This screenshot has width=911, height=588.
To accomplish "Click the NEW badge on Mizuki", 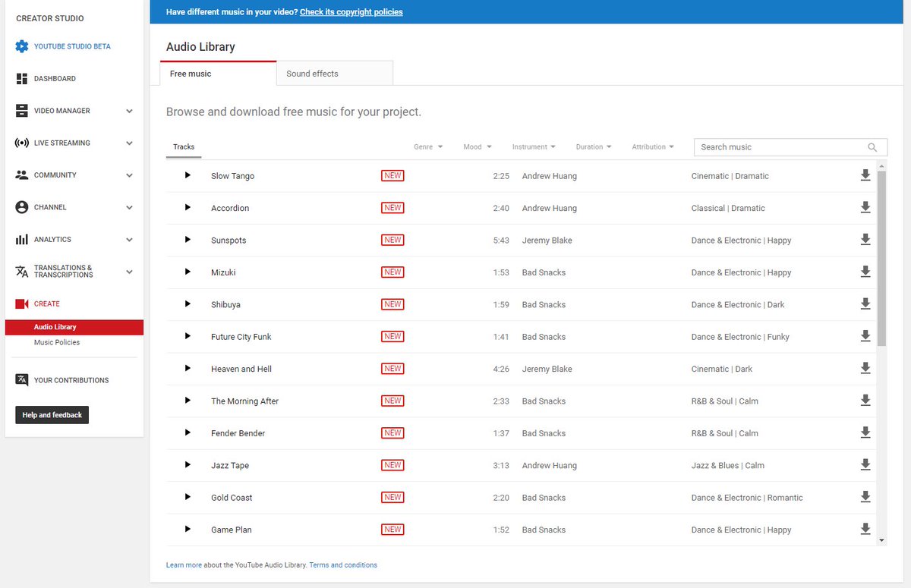I will pyautogui.click(x=392, y=272).
